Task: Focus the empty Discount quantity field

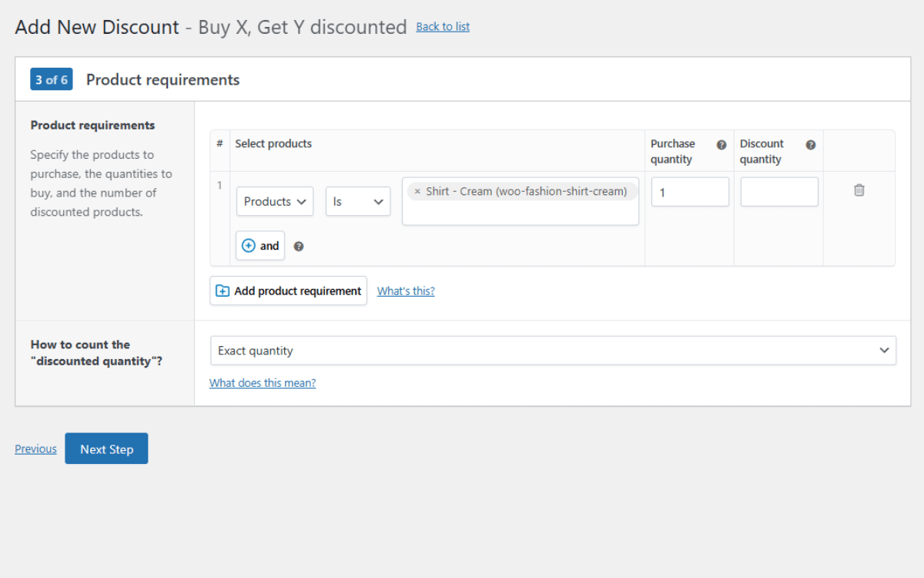Action: point(778,192)
